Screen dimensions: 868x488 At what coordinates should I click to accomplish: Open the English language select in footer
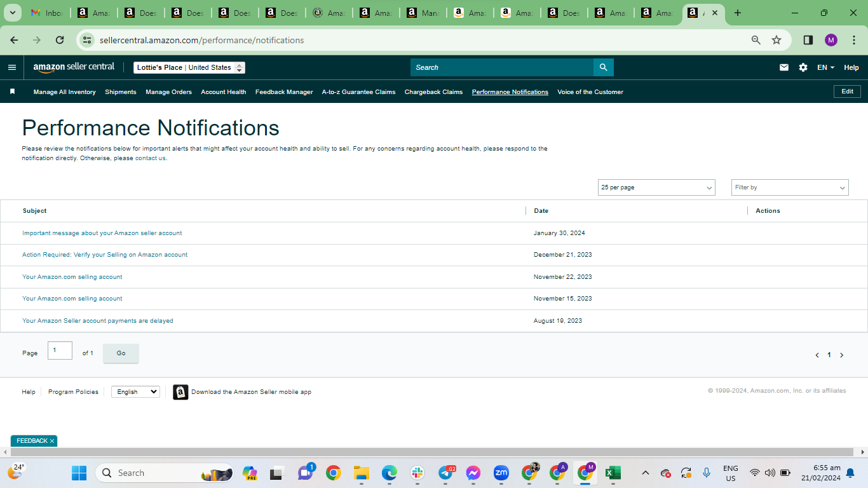click(135, 392)
